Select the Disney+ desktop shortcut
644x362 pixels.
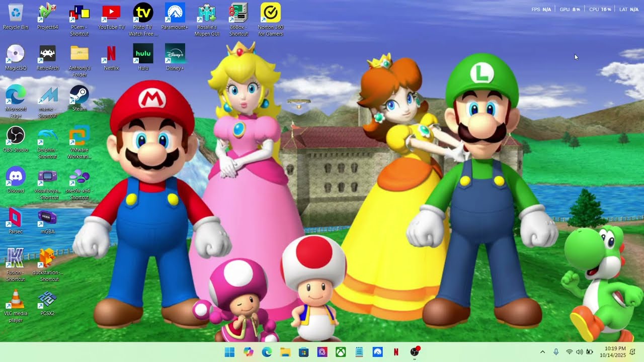click(175, 57)
